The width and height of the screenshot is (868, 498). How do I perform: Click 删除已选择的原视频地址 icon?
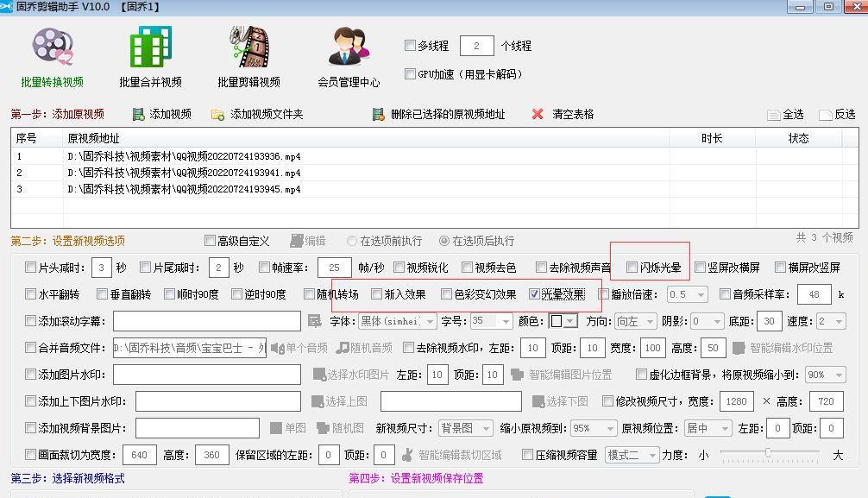pos(377,115)
